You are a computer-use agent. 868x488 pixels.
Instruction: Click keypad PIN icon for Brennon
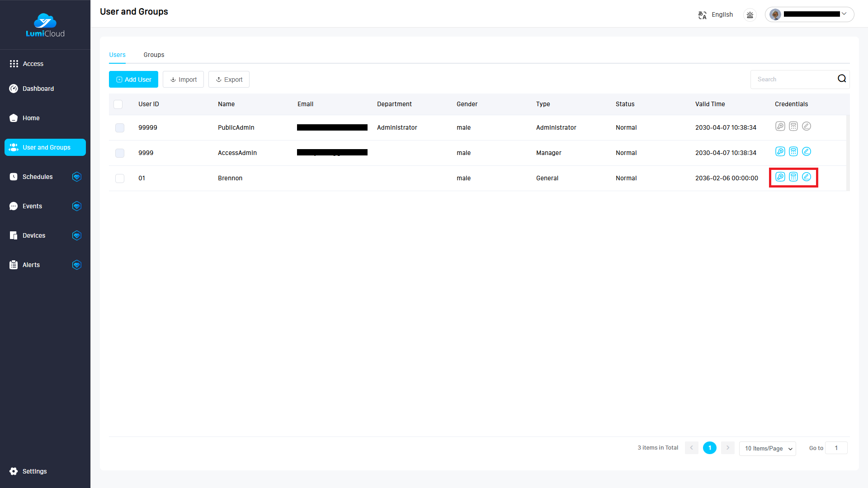tap(793, 177)
